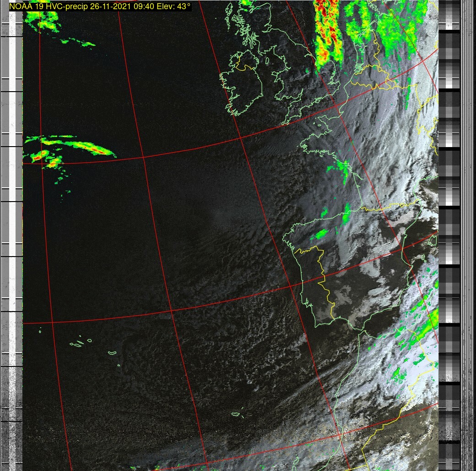
Task: Click the red grid intersection north of the Azores
Action: tap(52, 322)
